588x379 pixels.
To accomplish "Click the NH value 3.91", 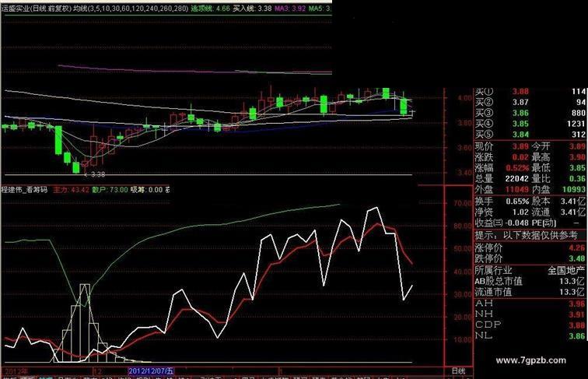I will 577,314.
